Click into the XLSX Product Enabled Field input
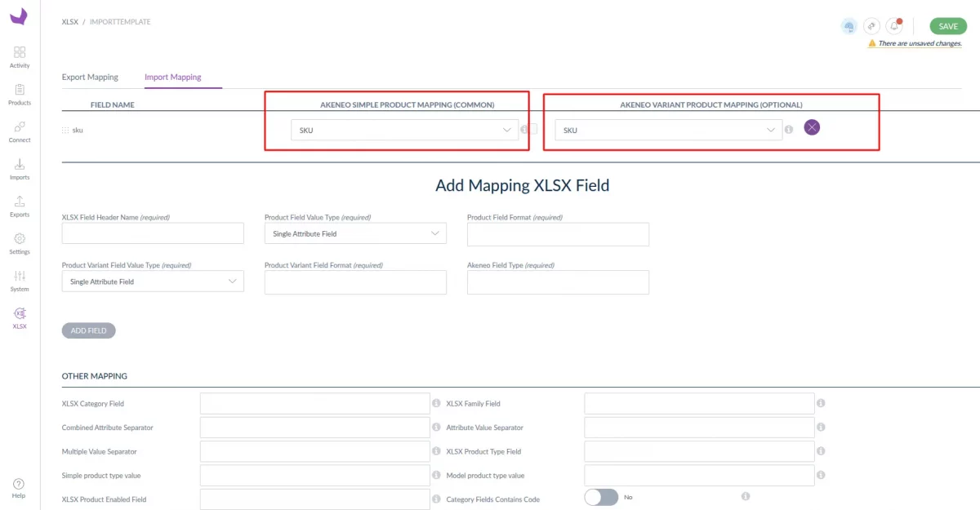 pyautogui.click(x=315, y=499)
